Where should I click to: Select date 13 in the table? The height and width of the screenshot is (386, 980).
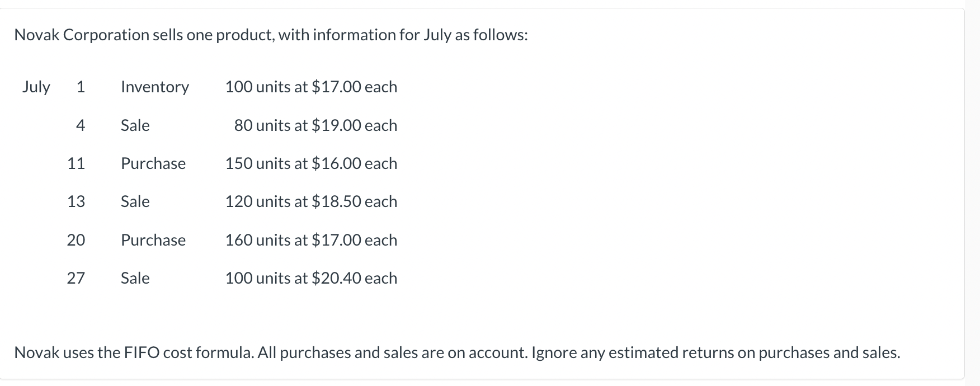[76, 201]
